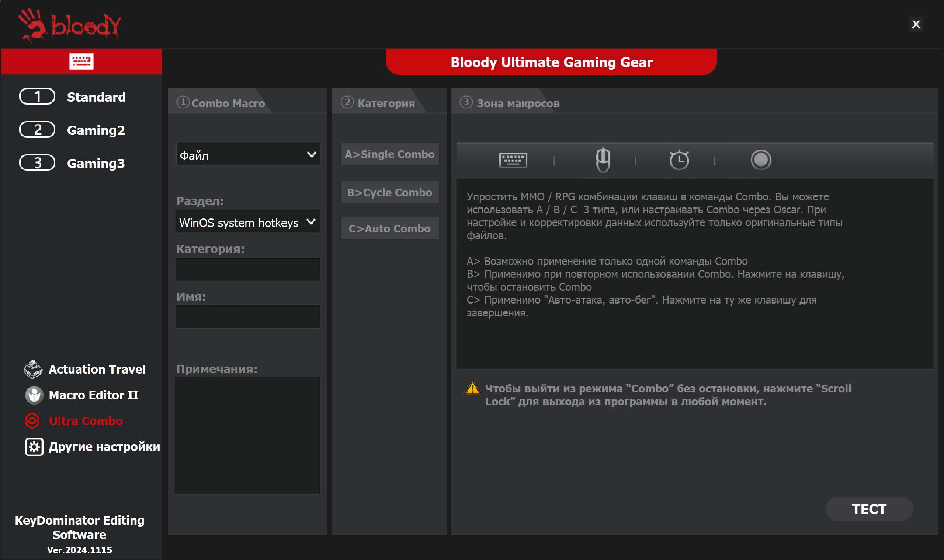Choose the A>Single Combo category
944x560 pixels.
click(389, 154)
